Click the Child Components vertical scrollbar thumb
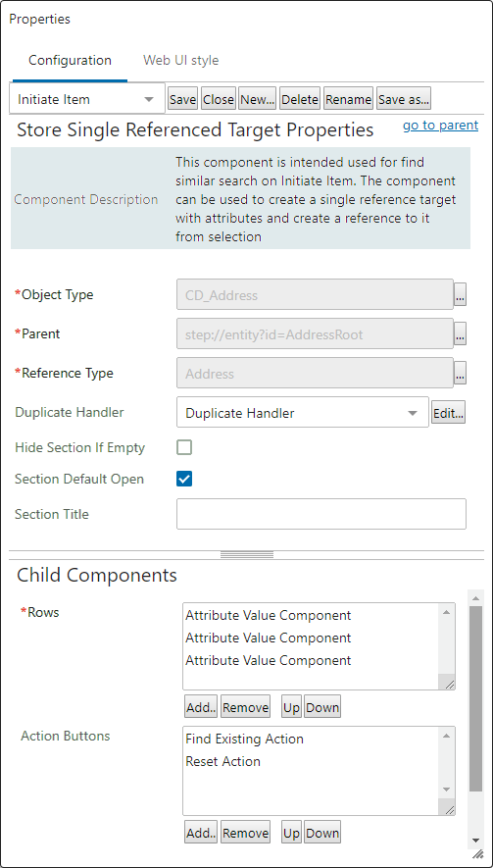Image resolution: width=493 pixels, height=868 pixels. coord(475,698)
